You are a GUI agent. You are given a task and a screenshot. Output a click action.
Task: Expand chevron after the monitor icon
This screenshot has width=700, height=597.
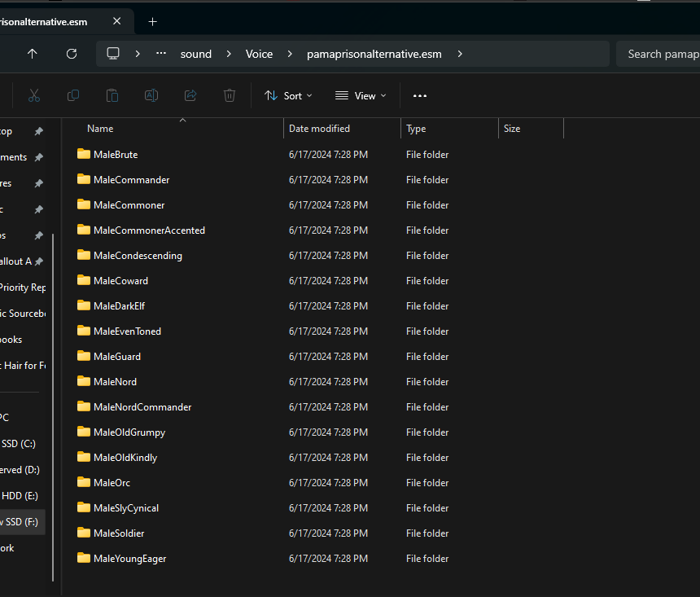tap(138, 54)
